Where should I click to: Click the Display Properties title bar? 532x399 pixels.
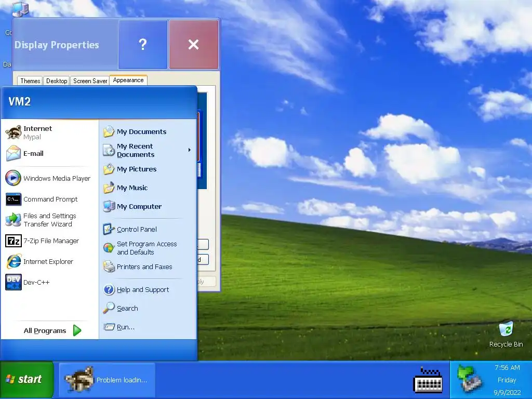64,45
